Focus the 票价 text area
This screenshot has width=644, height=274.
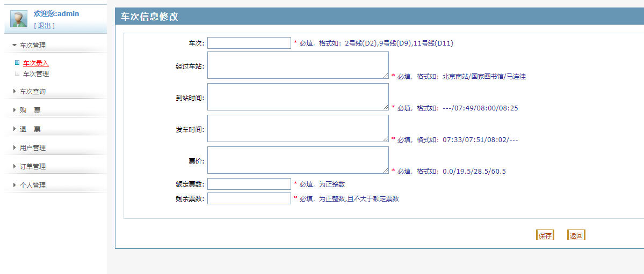[x=298, y=160]
